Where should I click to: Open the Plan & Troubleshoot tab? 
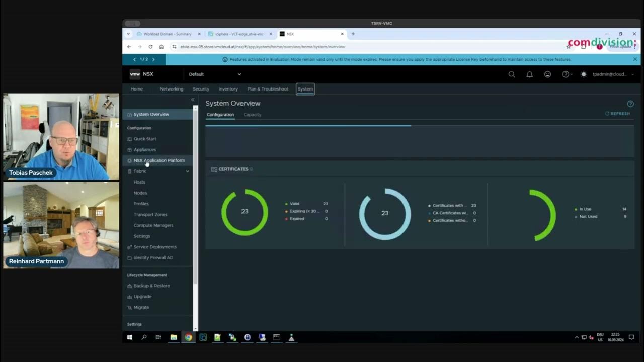click(268, 89)
